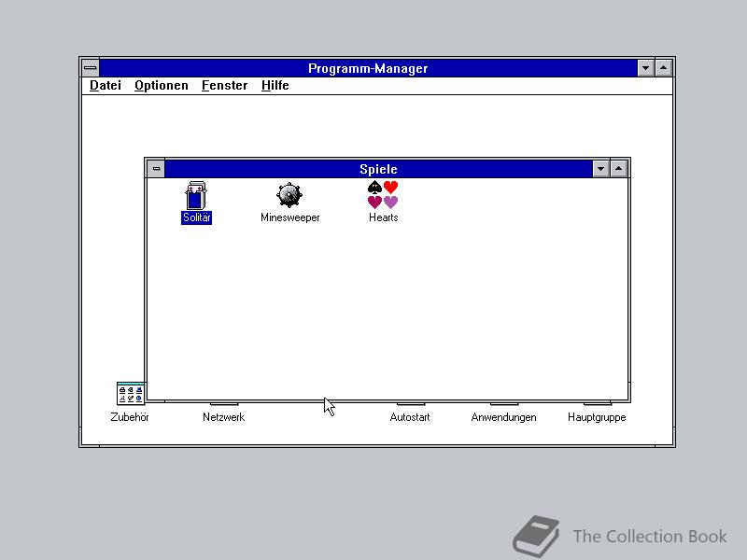Select the Hearts card suits icon
Image resolution: width=747 pixels, height=560 pixels.
click(x=383, y=195)
